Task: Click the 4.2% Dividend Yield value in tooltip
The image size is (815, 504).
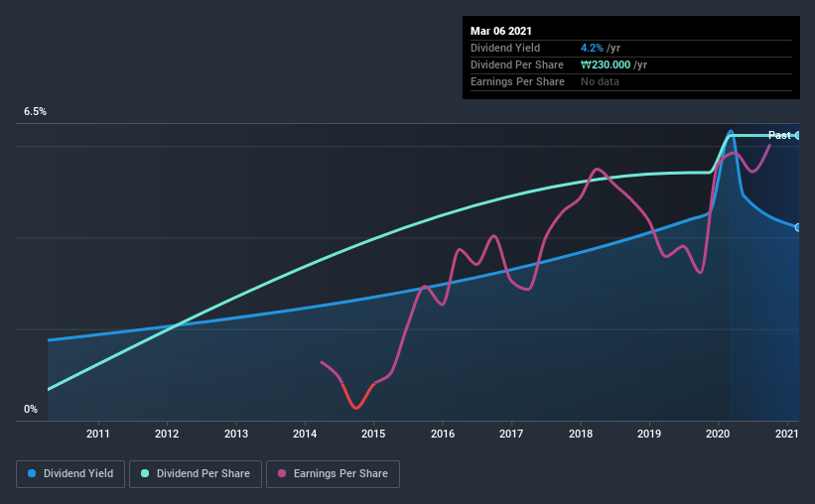Action: point(592,48)
